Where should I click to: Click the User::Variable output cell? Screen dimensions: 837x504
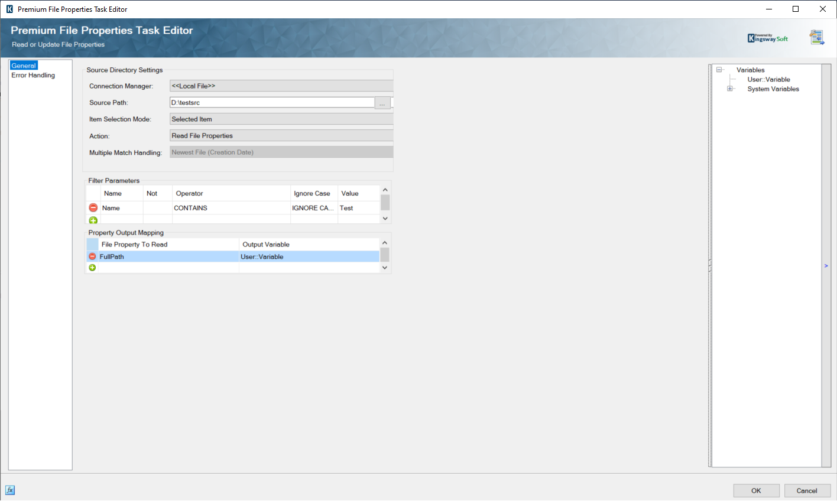(x=309, y=256)
